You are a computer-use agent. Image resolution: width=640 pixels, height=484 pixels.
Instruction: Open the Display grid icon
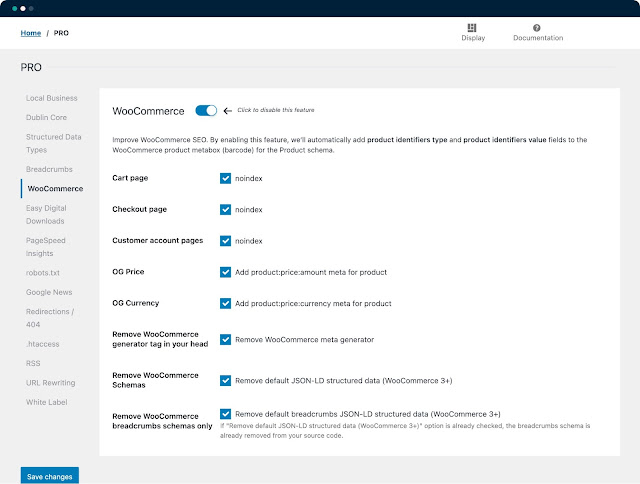pyautogui.click(x=472, y=28)
